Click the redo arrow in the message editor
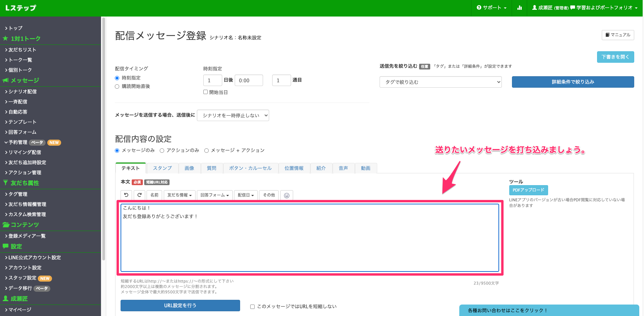This screenshot has height=316, width=644. point(139,195)
